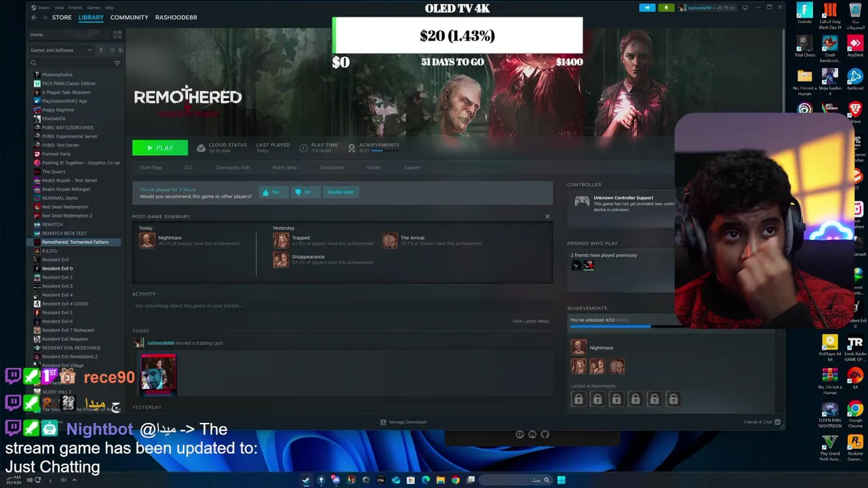The height and width of the screenshot is (488, 868).
Task: Click the ready-to-play filter icon
Action: pos(121,50)
